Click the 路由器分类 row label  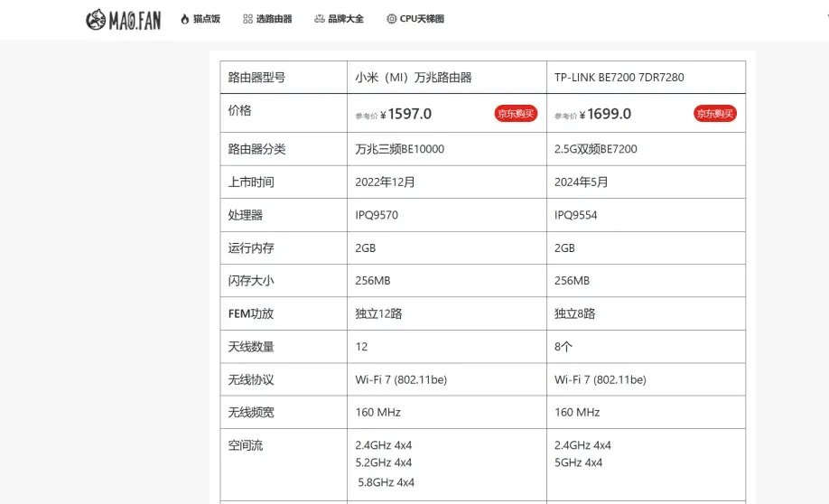coord(256,149)
